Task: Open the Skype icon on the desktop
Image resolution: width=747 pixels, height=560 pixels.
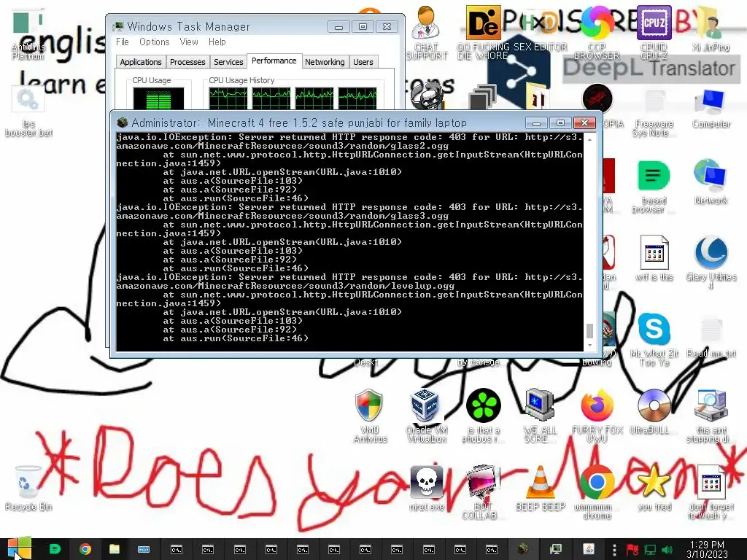Action: click(654, 339)
